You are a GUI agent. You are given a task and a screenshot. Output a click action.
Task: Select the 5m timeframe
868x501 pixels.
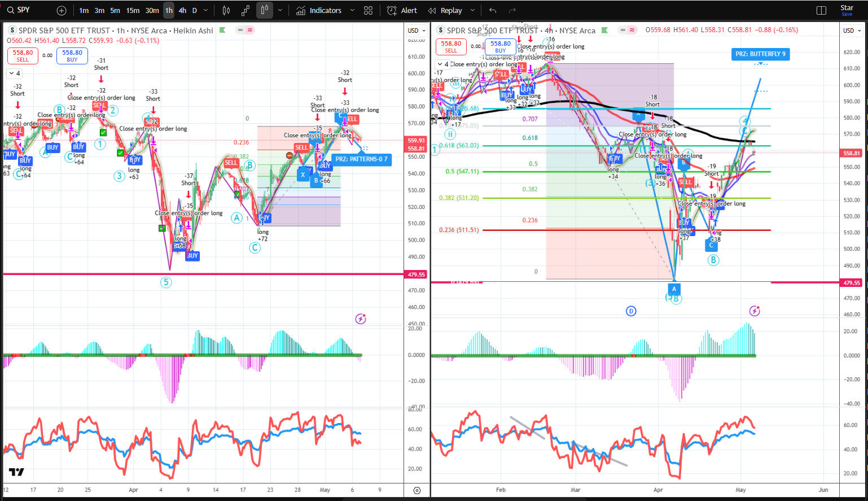tap(115, 11)
